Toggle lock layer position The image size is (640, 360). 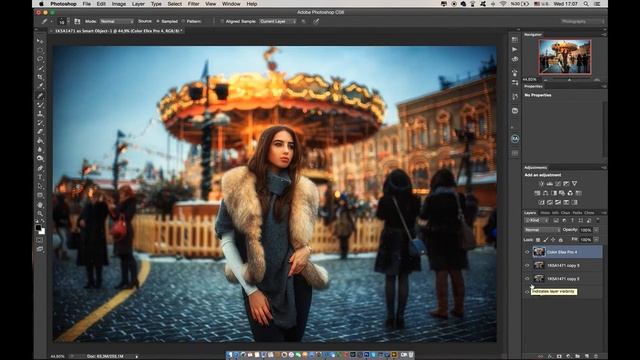tap(553, 240)
